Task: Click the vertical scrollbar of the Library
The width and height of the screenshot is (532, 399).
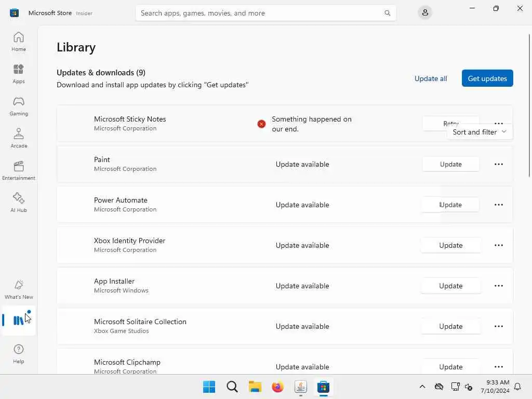Action: 529,105
